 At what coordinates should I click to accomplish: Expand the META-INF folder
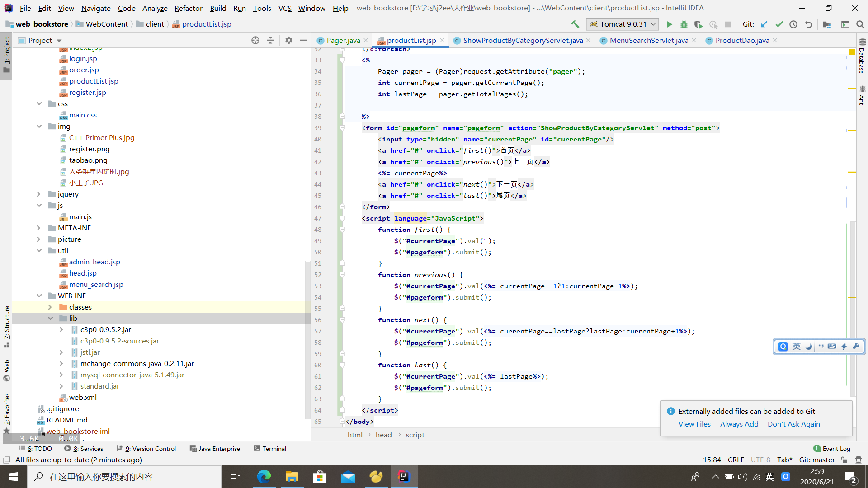pos(39,228)
